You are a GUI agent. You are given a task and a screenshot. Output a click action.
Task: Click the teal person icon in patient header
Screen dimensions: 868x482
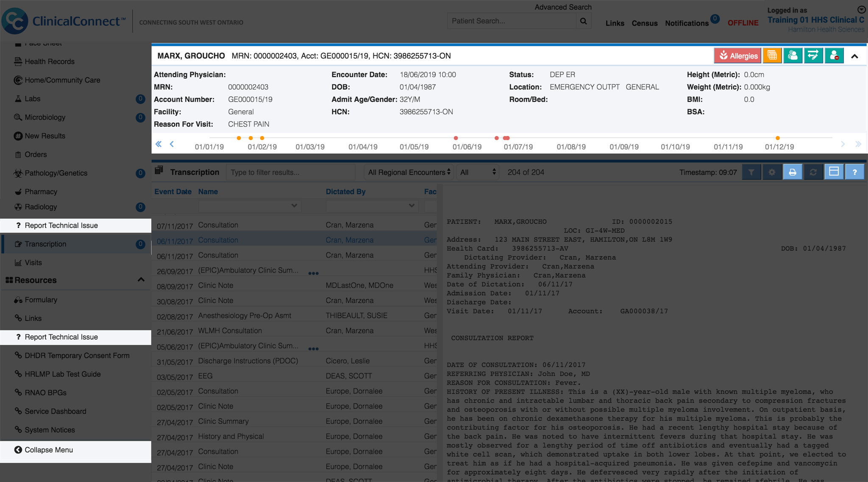(x=793, y=55)
